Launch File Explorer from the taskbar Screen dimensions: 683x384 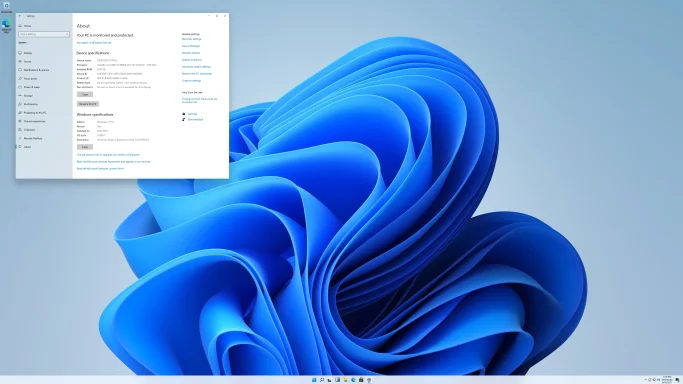point(345,380)
